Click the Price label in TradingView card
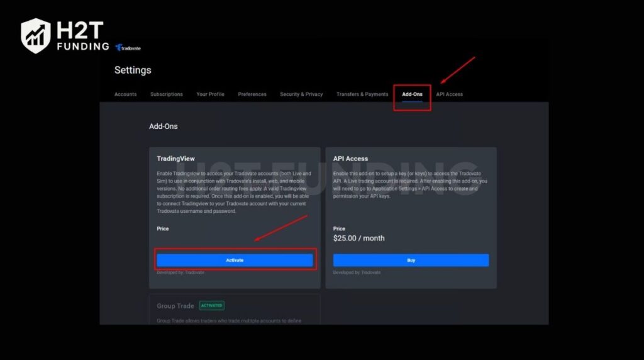Image resolution: width=644 pixels, height=360 pixels. (163, 228)
